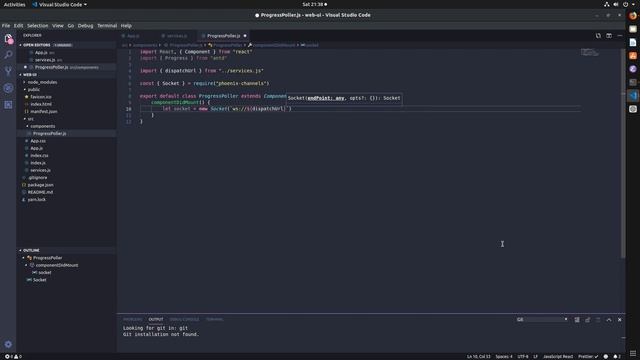Clear the output panel
This screenshot has height=360, width=640.
(x=577, y=320)
